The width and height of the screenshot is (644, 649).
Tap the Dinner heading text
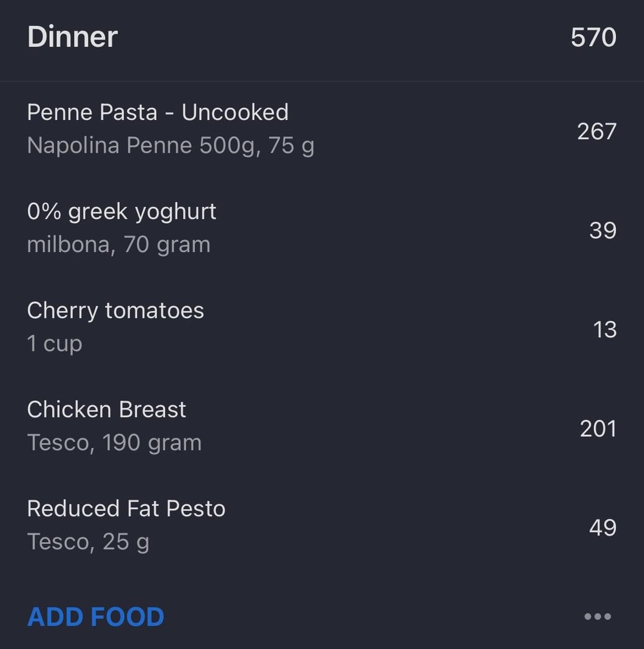[x=72, y=37]
